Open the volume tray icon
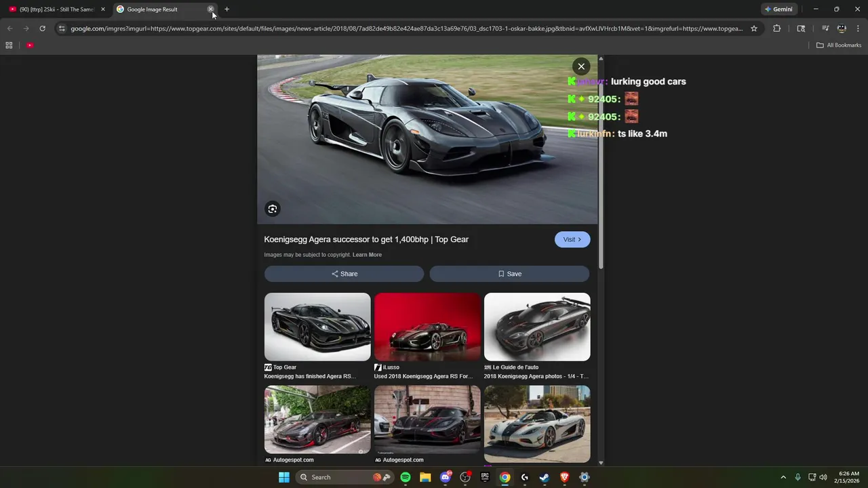The image size is (868, 488). [823, 477]
